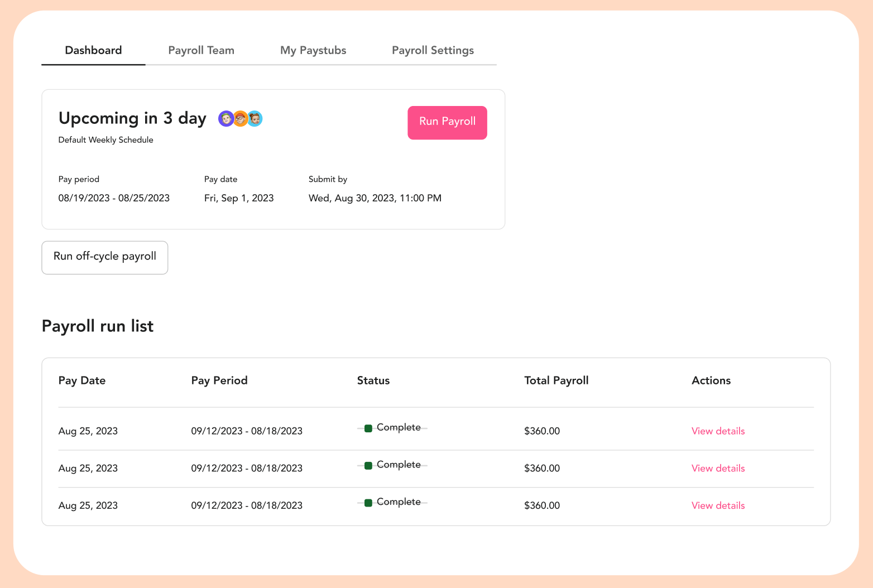Viewport: 873px width, 588px height.
Task: Click the avatar group beside Upcoming in 3 day
Action: tap(240, 118)
